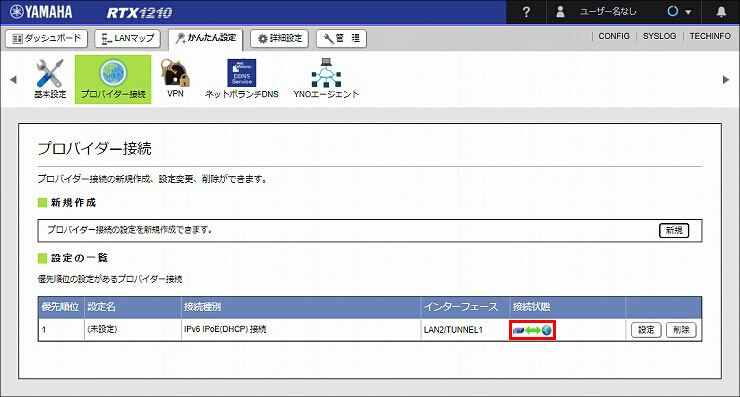Go to the 管理 tab
Screen dimensions: 740x397
pos(341,38)
